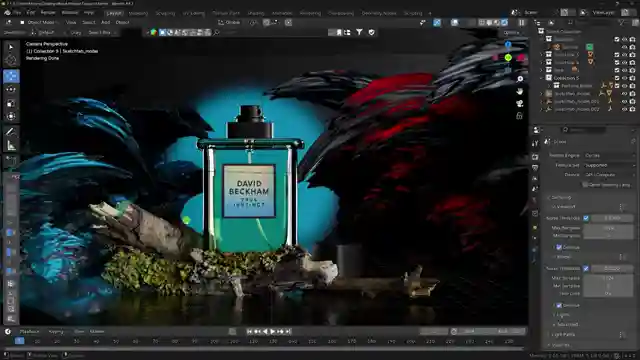This screenshot has width=640, height=360.
Task: Switch to wireframe viewport shading
Action: (x=482, y=22)
